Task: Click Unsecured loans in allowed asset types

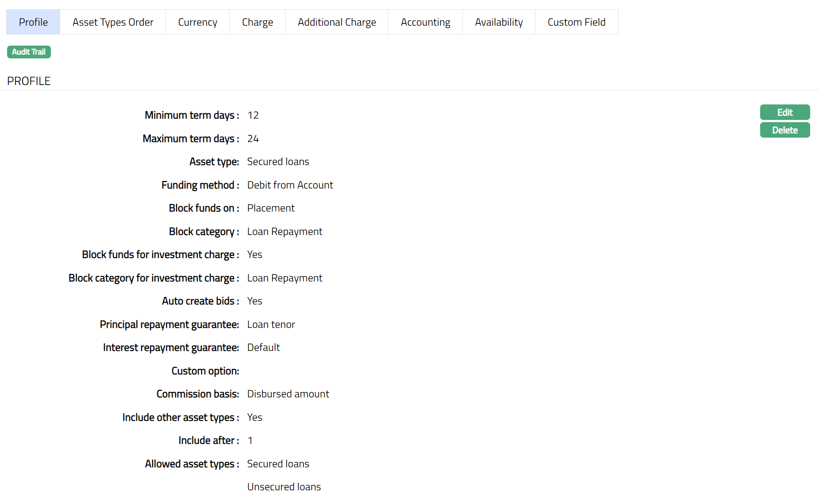Action: (284, 487)
